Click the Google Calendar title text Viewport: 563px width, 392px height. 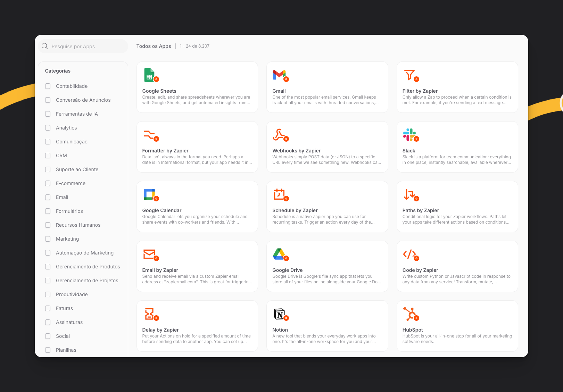(x=162, y=210)
